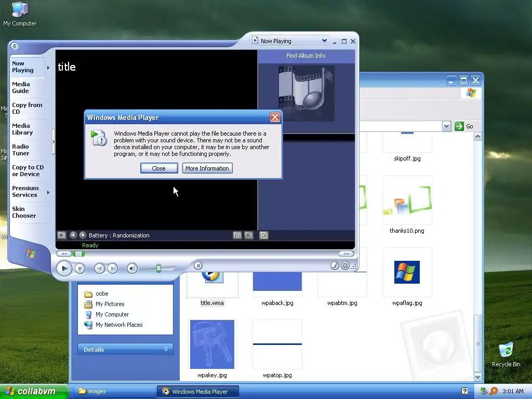Click the maximize video window icon

coord(237,235)
